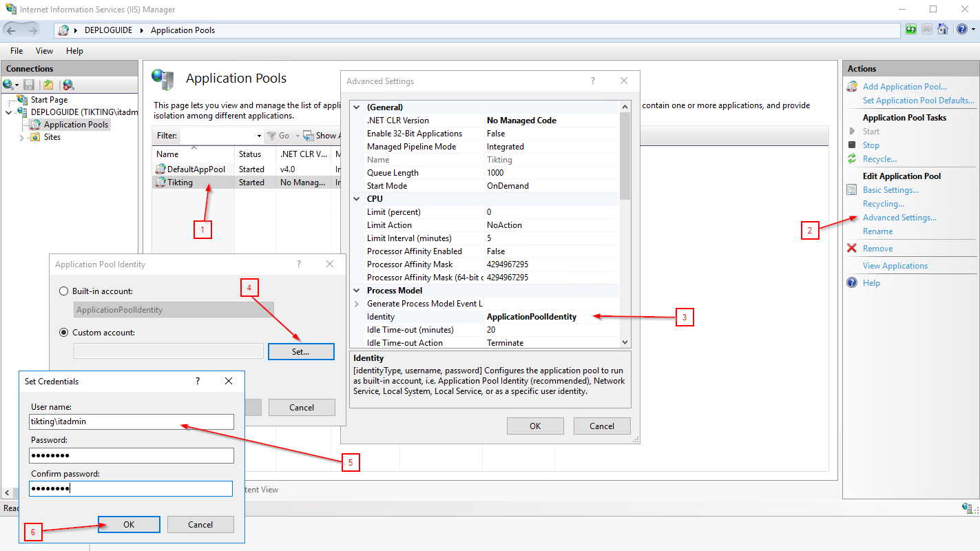Click the green Refresh Page icon
This screenshot has width=980, height=551.
[911, 30]
